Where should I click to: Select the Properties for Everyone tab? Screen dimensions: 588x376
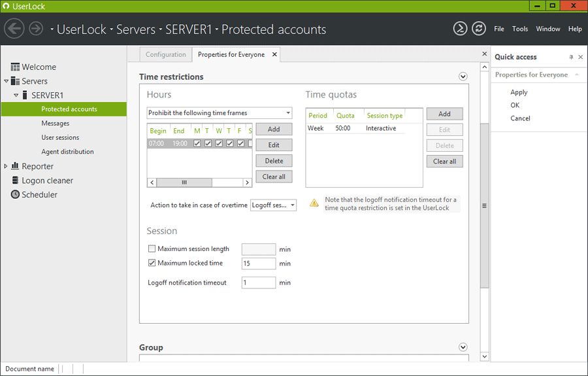point(231,54)
